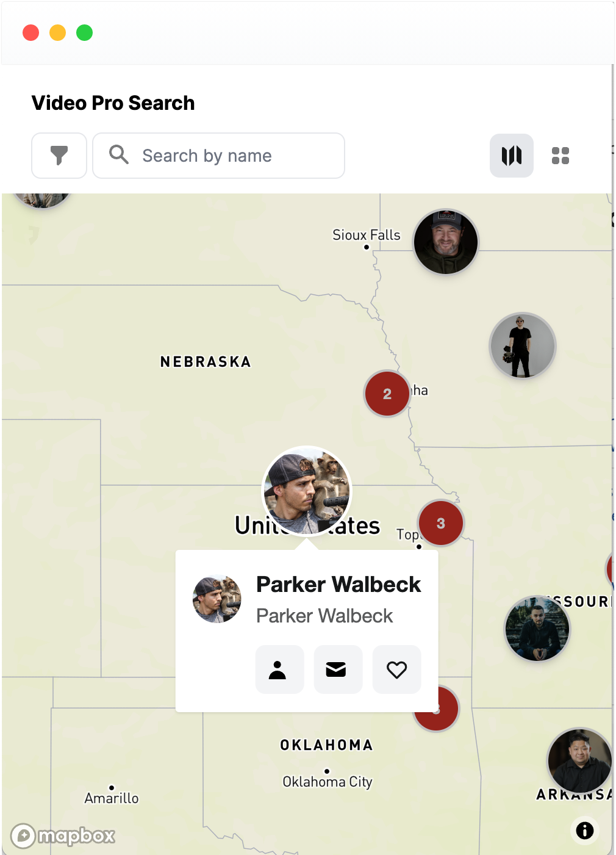Select the standing cameraman map marker
The image size is (616, 855).
click(x=523, y=345)
